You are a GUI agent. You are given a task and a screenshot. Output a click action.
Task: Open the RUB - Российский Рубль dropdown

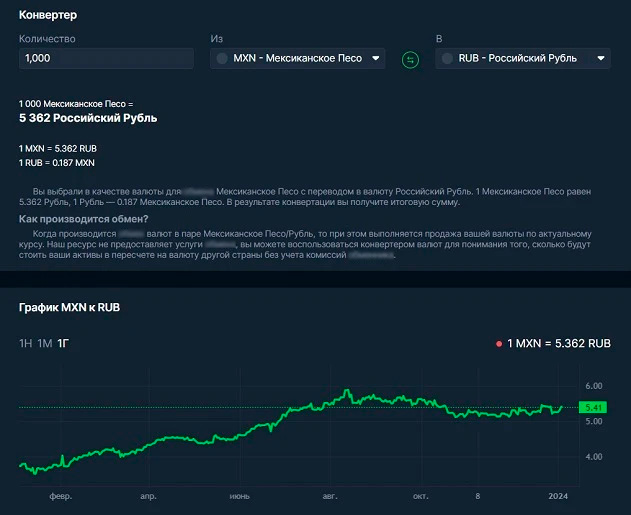point(522,59)
